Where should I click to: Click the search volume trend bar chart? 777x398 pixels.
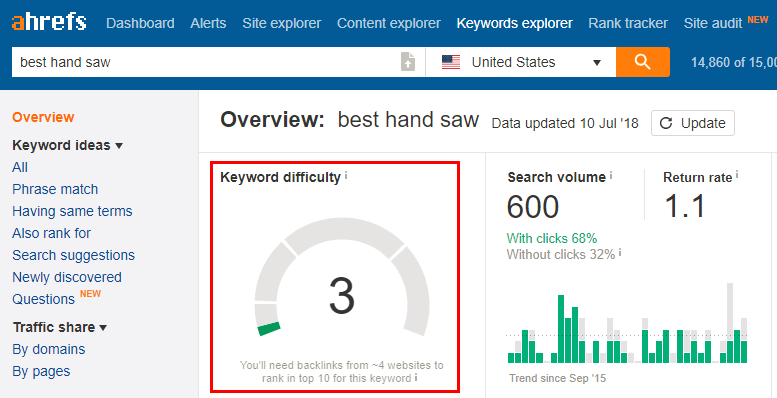627,323
